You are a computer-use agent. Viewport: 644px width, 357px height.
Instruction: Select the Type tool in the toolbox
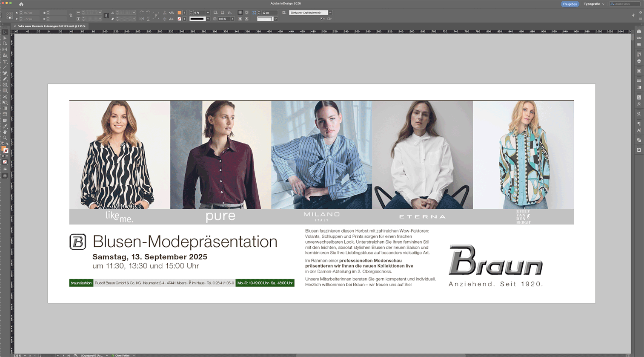pyautogui.click(x=5, y=61)
